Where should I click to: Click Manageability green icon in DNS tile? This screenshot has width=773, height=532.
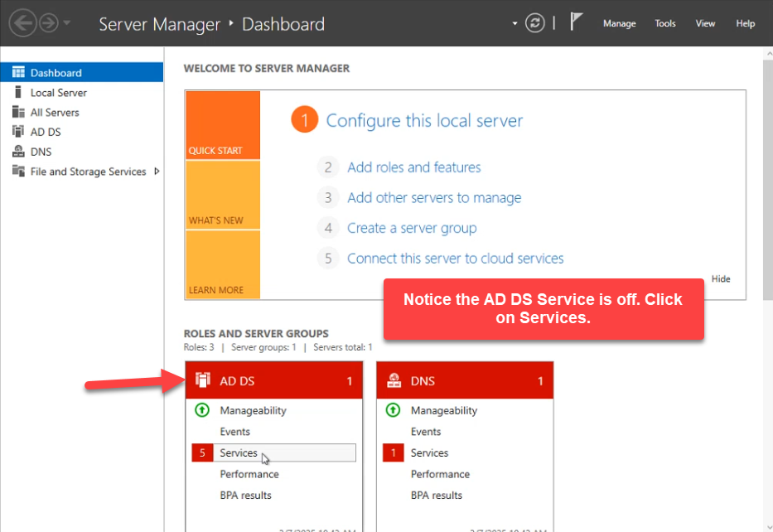[x=393, y=409]
